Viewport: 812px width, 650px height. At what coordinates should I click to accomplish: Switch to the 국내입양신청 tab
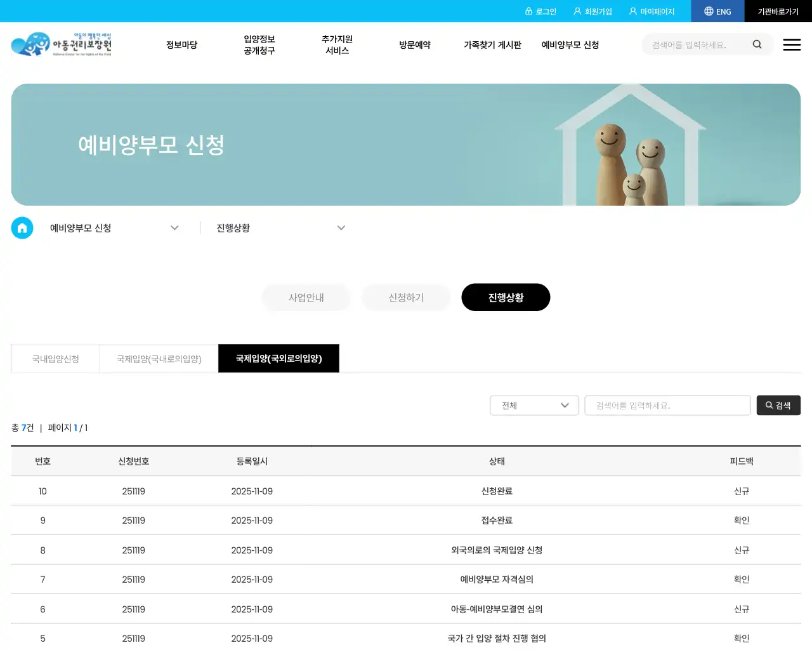[55, 359]
